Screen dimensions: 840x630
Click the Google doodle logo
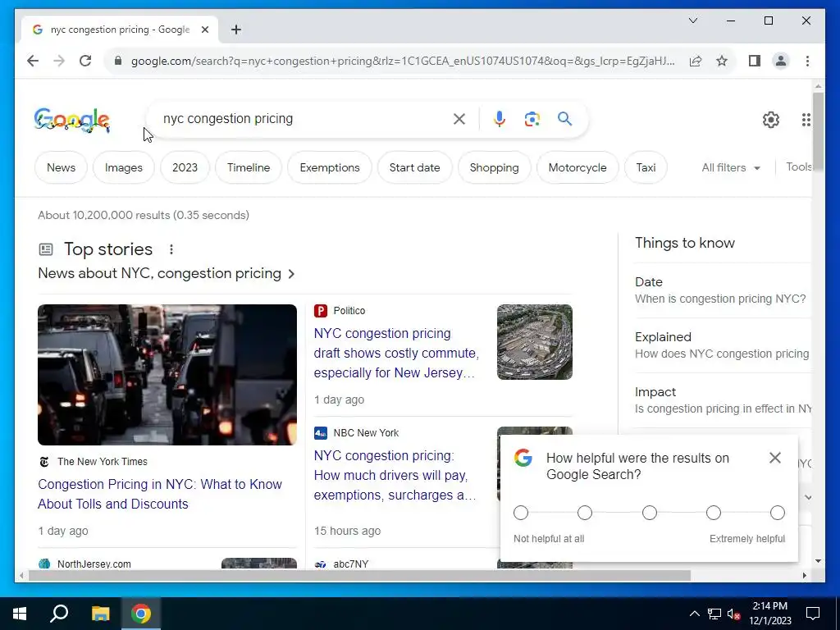pos(72,120)
